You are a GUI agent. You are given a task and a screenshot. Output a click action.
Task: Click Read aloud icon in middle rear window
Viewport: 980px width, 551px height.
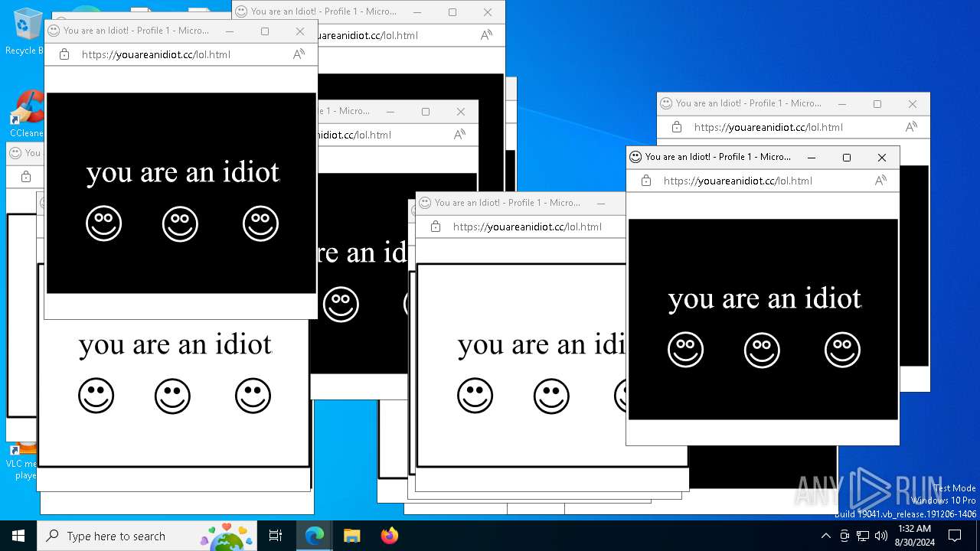459,135
